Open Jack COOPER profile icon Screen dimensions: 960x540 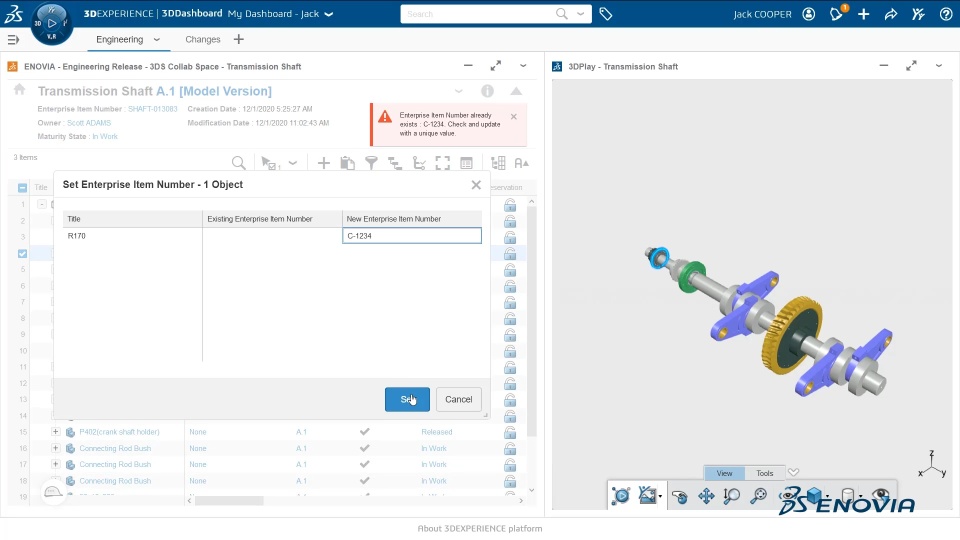(x=809, y=13)
